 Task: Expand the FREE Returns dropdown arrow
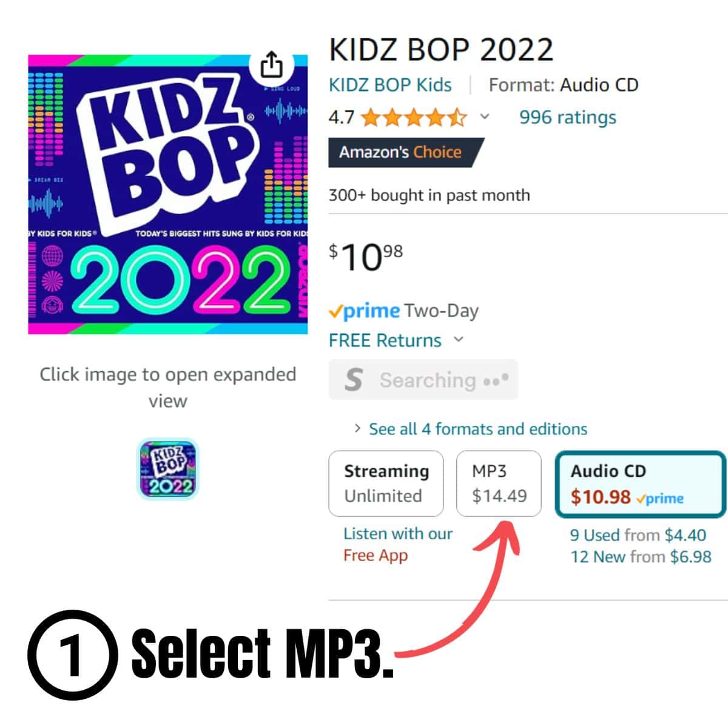pyautogui.click(x=459, y=340)
